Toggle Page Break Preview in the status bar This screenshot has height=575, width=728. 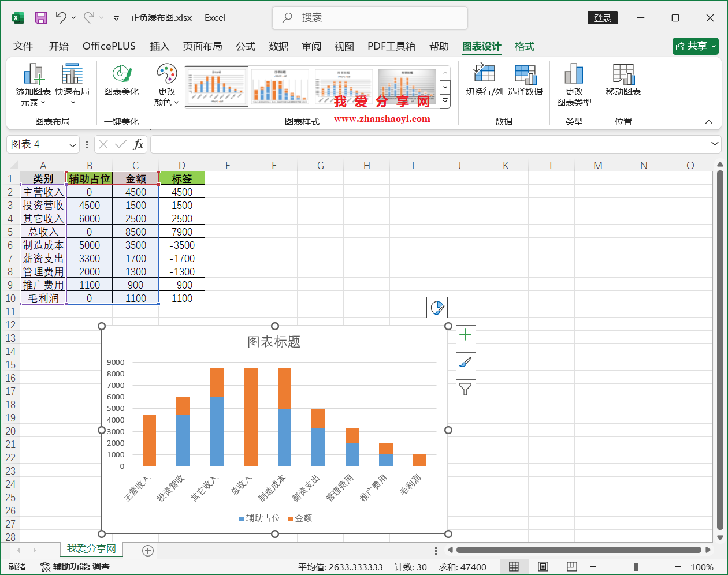571,566
